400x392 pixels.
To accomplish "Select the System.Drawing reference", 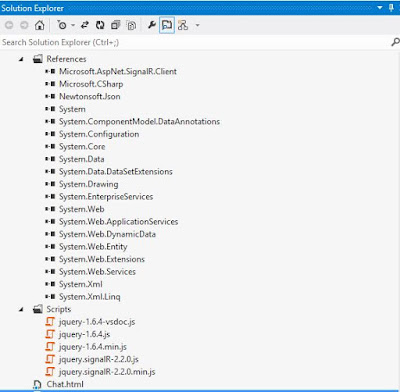I will [x=89, y=184].
